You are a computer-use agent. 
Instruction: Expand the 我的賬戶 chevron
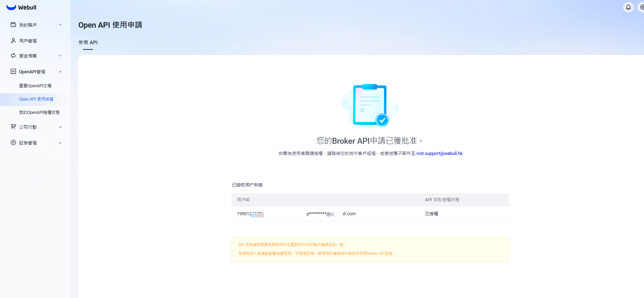point(60,25)
